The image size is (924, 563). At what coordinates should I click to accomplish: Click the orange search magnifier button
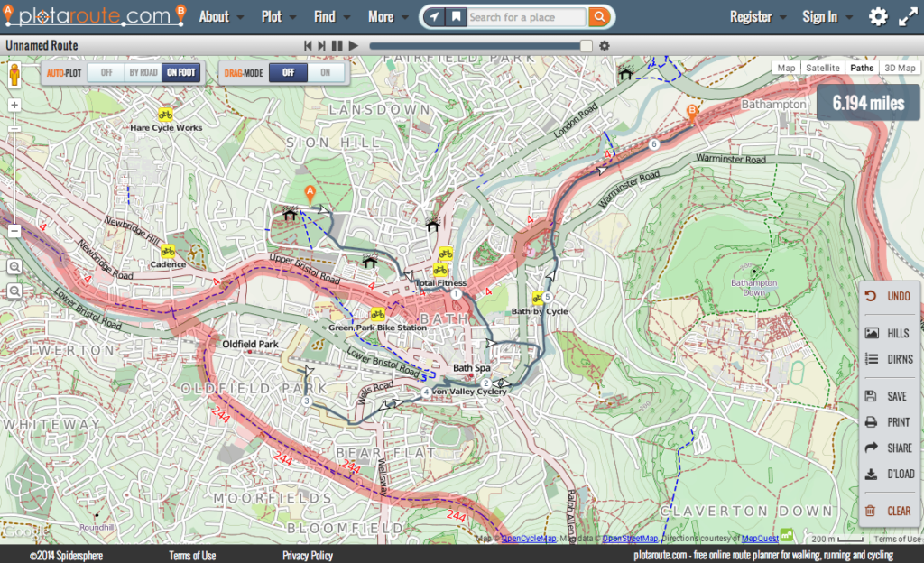click(599, 17)
